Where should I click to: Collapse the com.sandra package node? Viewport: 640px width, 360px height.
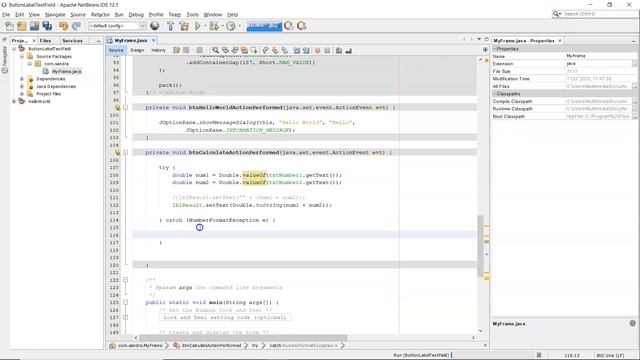30,64
